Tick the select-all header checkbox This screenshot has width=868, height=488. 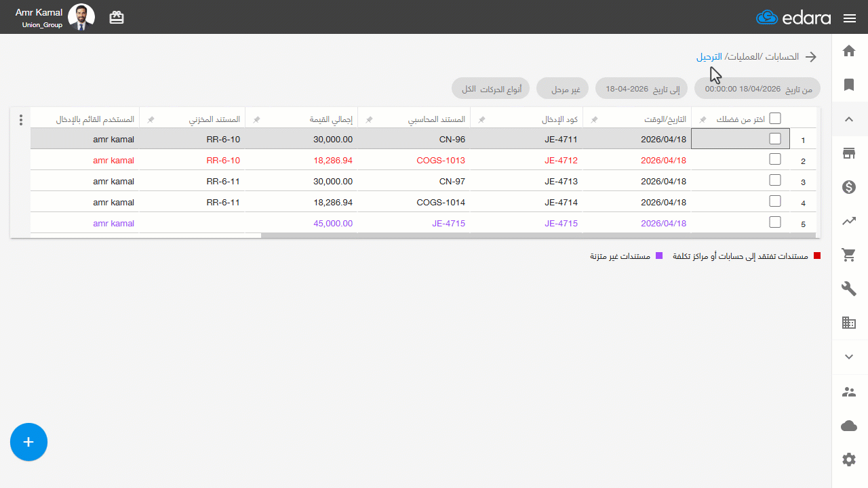[x=775, y=119]
